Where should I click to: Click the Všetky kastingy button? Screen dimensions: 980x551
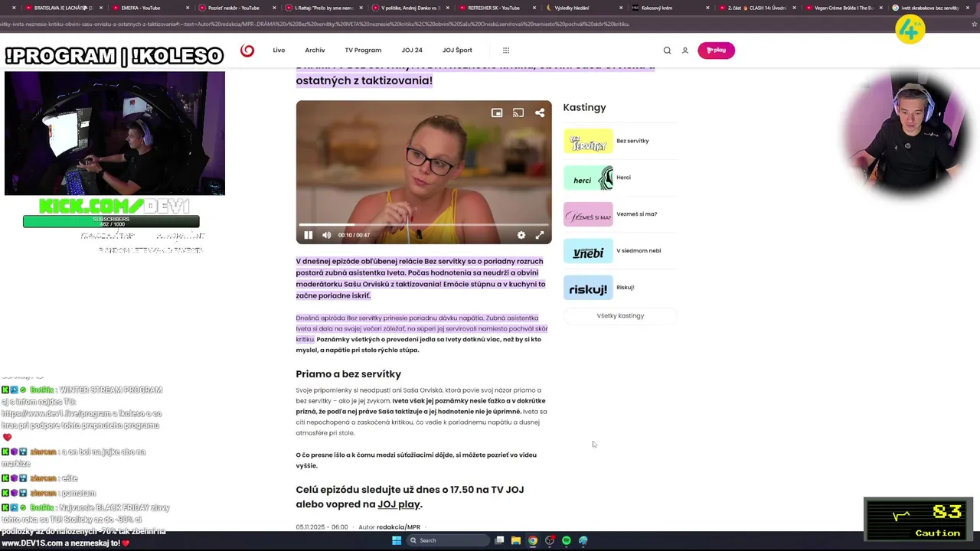[620, 315]
